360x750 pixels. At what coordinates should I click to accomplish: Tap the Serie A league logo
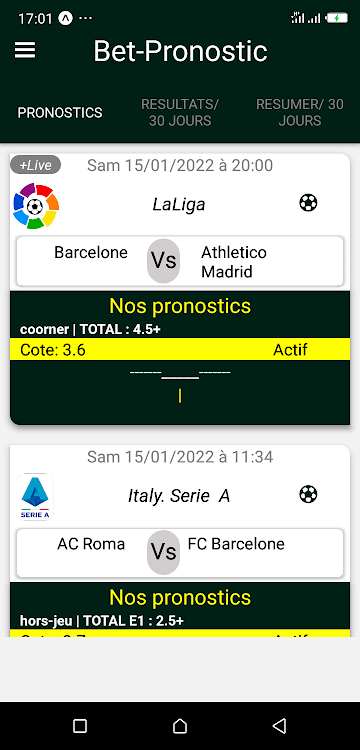click(35, 497)
